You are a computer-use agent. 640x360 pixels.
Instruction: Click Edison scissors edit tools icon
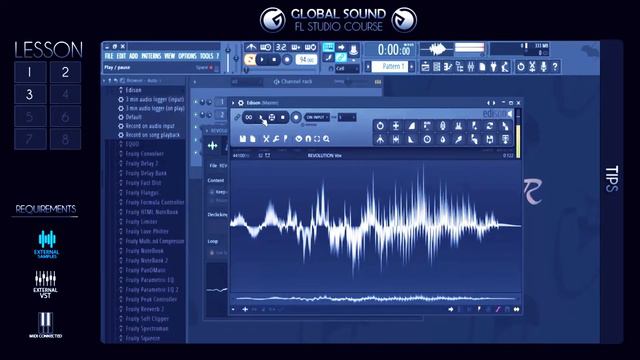266,139
